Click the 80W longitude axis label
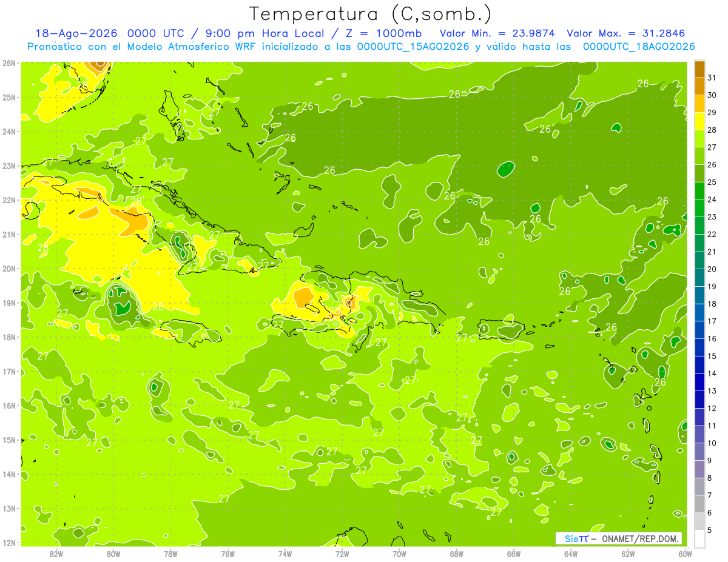Viewport: 728px width, 562px height. click(113, 554)
